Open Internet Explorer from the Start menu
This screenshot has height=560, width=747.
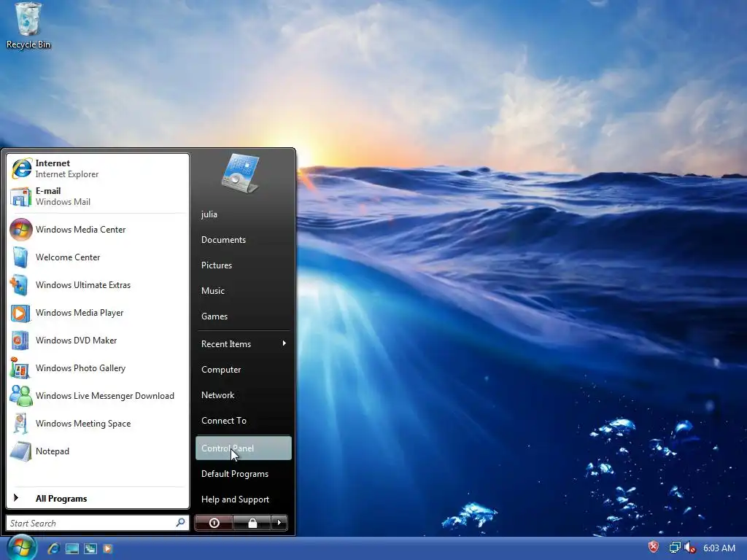[98, 168]
